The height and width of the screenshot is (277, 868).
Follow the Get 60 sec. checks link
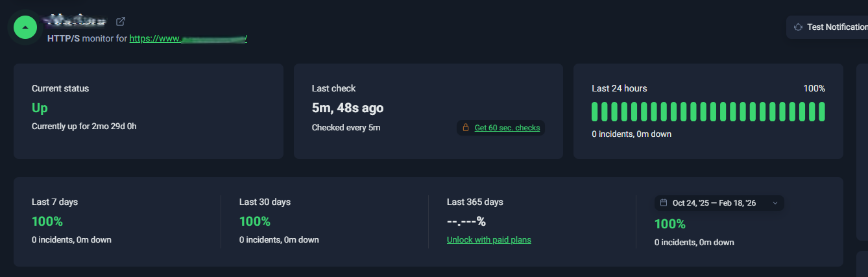point(507,128)
